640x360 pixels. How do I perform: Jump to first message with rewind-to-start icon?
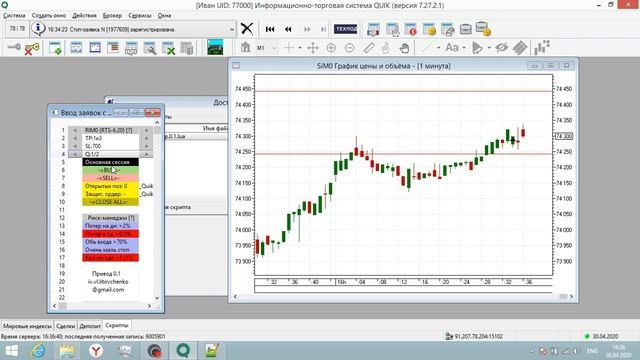click(x=270, y=29)
